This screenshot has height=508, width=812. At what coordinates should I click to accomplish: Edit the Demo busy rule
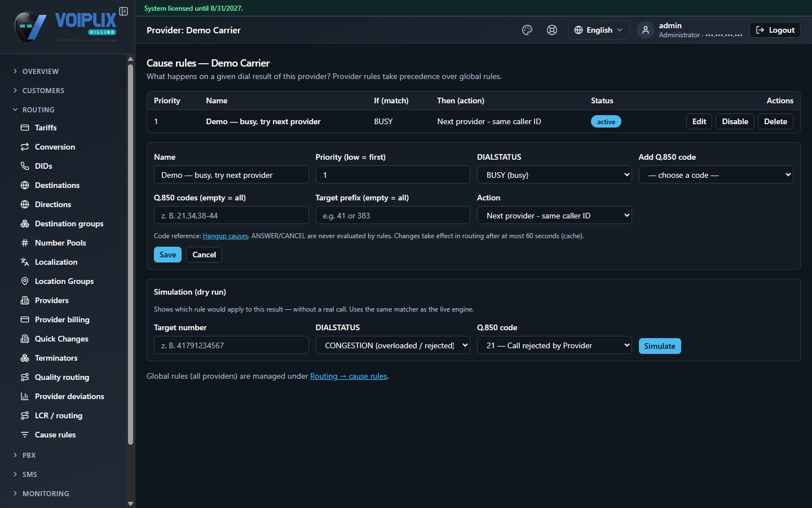coord(699,121)
